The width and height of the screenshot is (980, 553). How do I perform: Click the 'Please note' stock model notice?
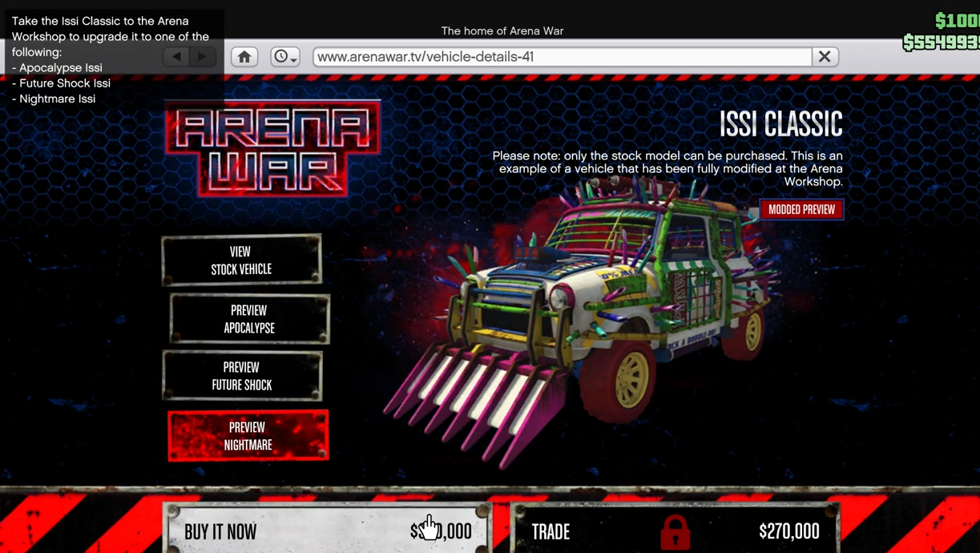(x=667, y=168)
